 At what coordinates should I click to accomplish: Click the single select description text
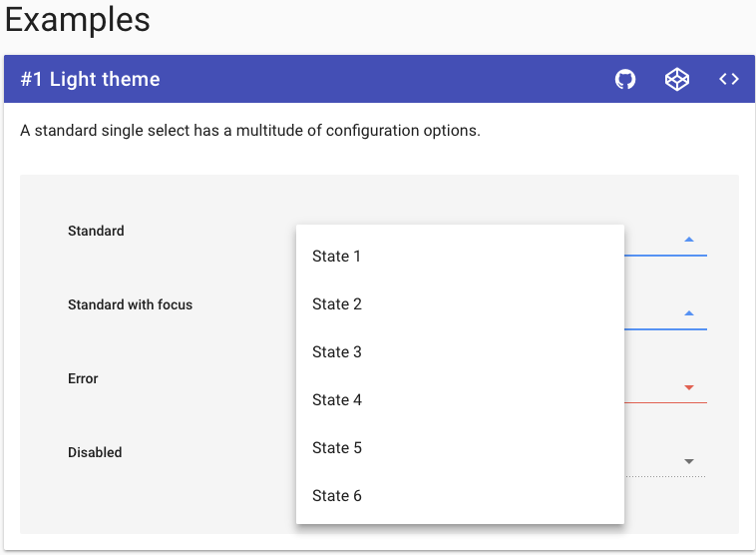coord(250,131)
